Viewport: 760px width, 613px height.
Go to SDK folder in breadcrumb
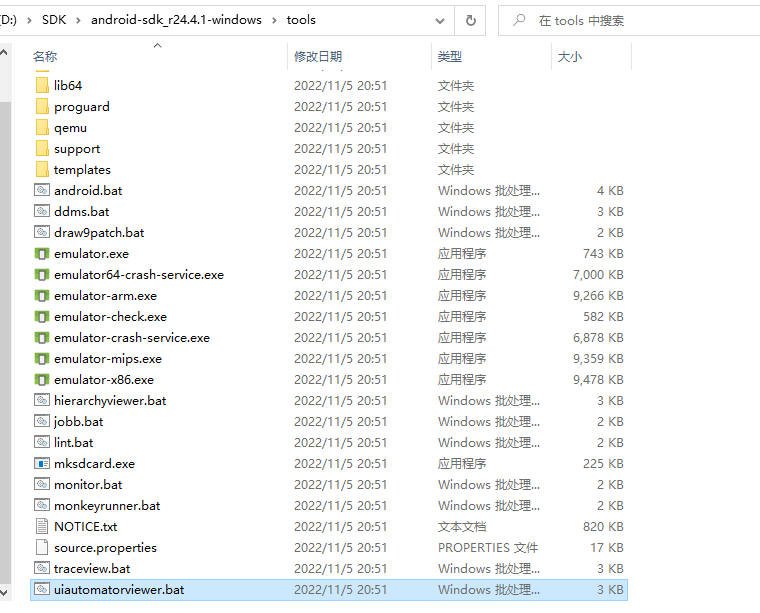54,20
